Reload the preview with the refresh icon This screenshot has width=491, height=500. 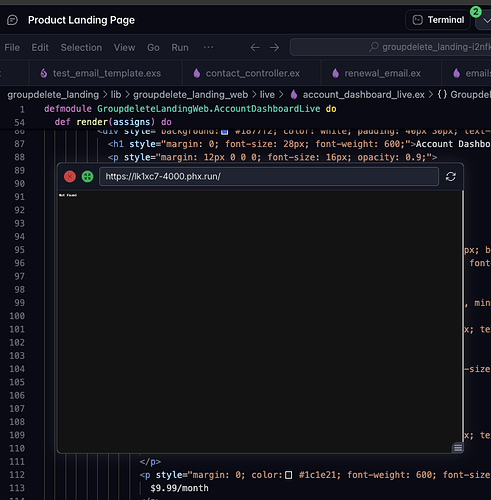pyautogui.click(x=451, y=177)
